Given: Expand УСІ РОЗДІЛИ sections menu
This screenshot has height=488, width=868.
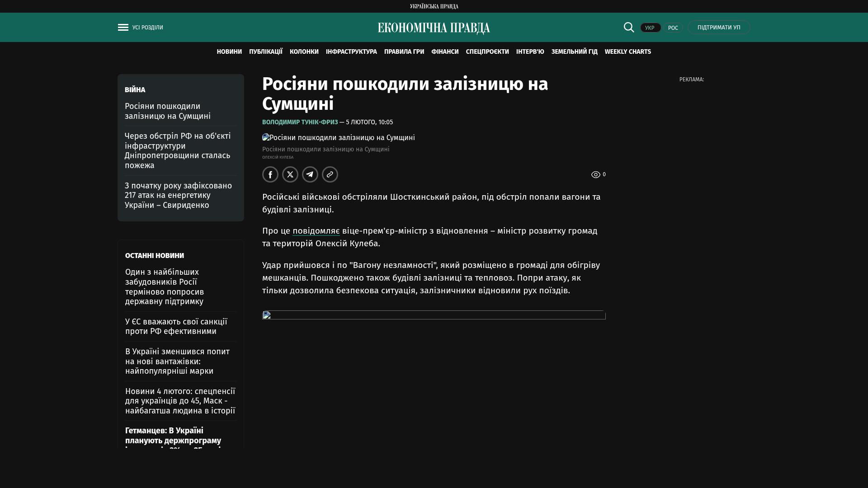Looking at the screenshot, I should point(147,28).
